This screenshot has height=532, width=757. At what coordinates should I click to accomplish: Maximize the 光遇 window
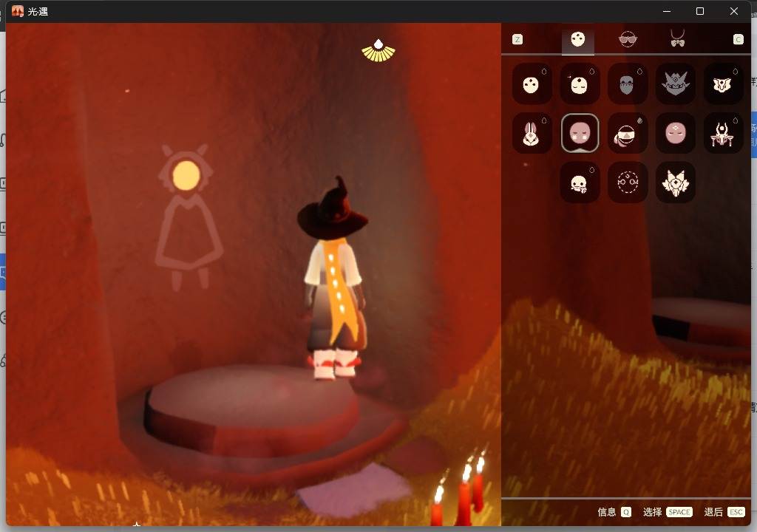point(700,11)
